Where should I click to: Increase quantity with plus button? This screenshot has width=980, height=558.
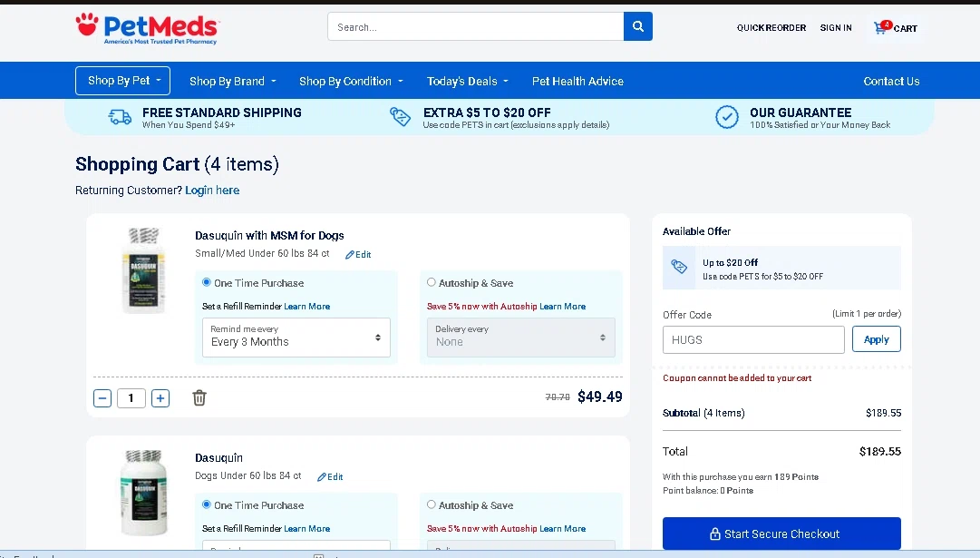click(x=160, y=397)
